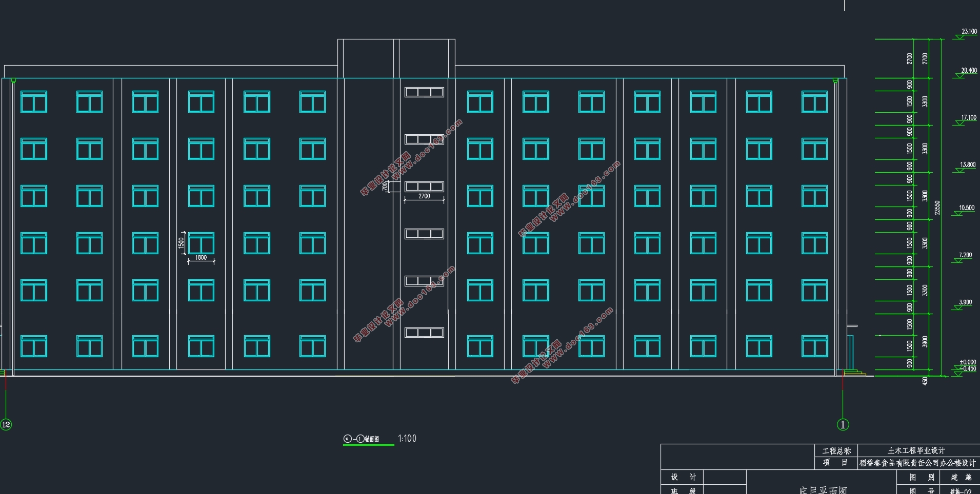Select the 20.400 elevation label
Screen dimensions: 980x494
pos(969,71)
